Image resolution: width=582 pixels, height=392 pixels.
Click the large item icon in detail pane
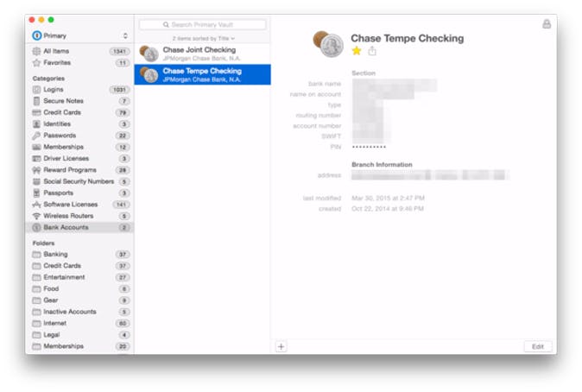click(x=328, y=44)
